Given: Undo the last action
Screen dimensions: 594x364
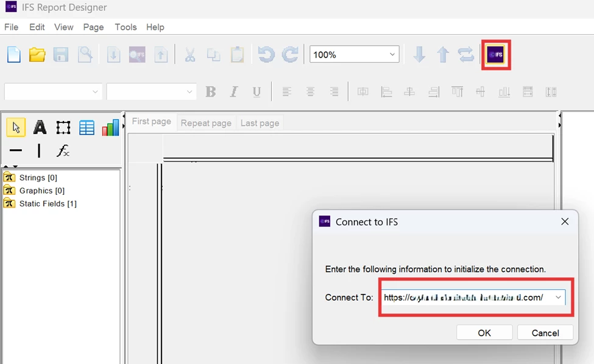Looking at the screenshot, I should coord(266,55).
